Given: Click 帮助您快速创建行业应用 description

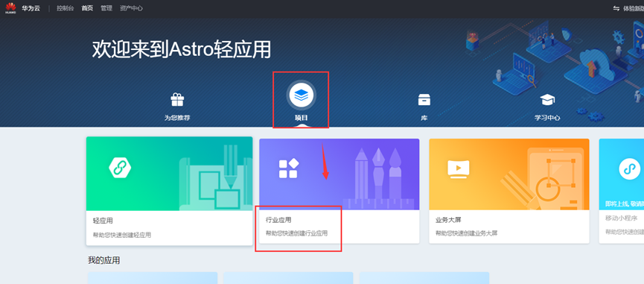Looking at the screenshot, I should 296,233.
